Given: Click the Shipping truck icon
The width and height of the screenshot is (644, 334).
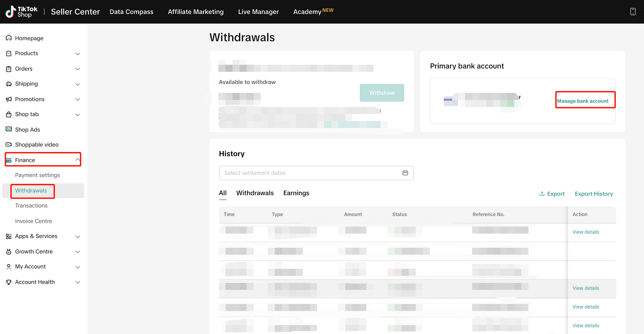Looking at the screenshot, I should (8, 84).
